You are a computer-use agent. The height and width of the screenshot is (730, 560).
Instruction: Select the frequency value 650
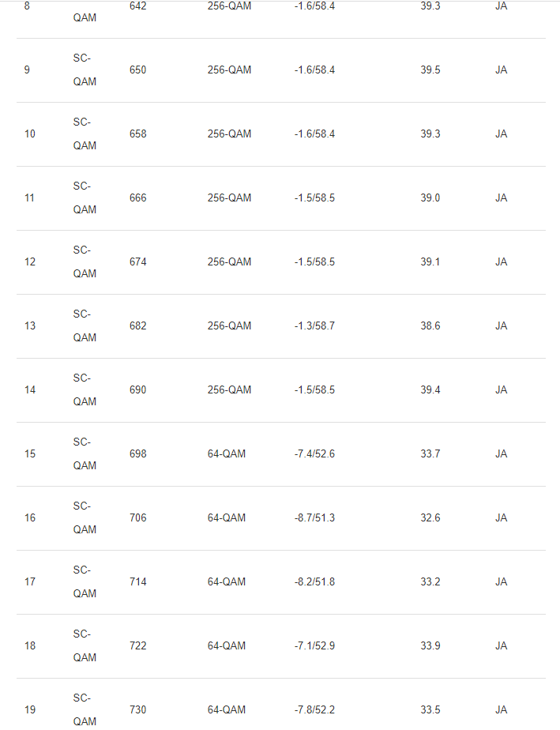(137, 70)
